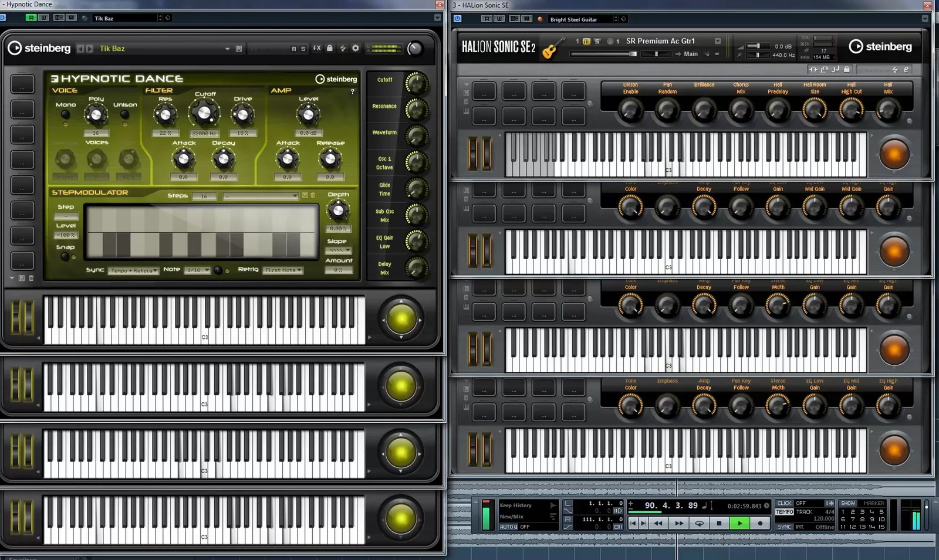939x560 pixels.
Task: Click the Filter Cutoff knob showing 22000 Hz
Action: click(204, 112)
